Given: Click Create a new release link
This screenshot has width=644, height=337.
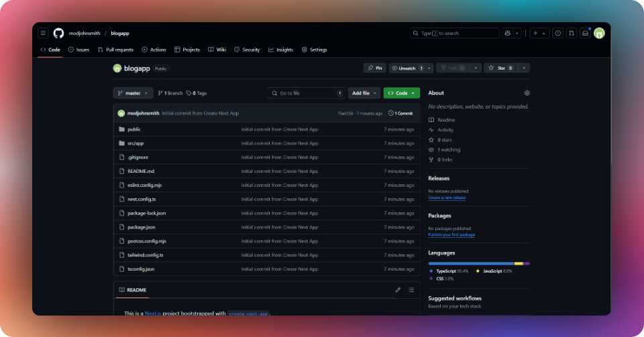Looking at the screenshot, I should pos(447,198).
